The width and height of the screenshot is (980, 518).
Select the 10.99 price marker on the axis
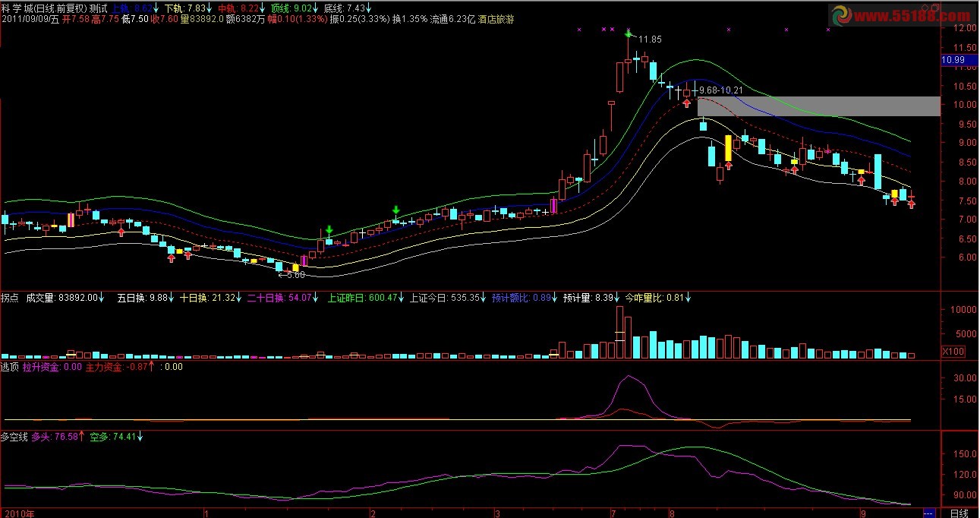click(952, 60)
